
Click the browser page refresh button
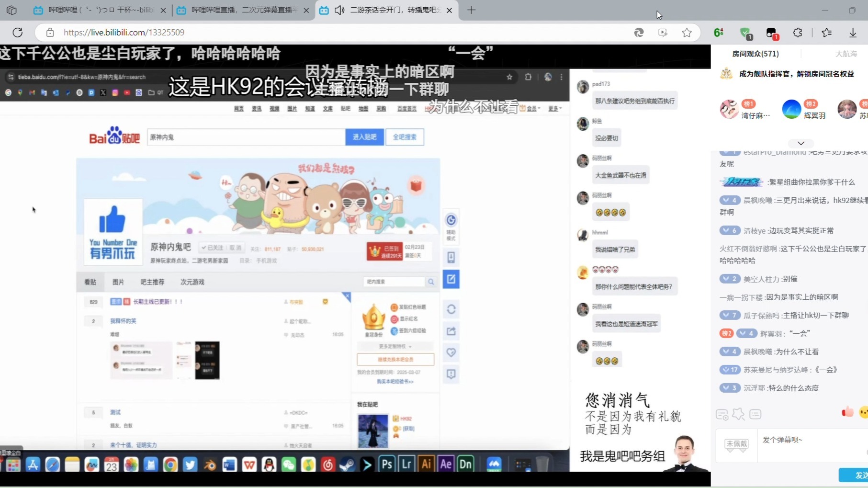click(18, 32)
